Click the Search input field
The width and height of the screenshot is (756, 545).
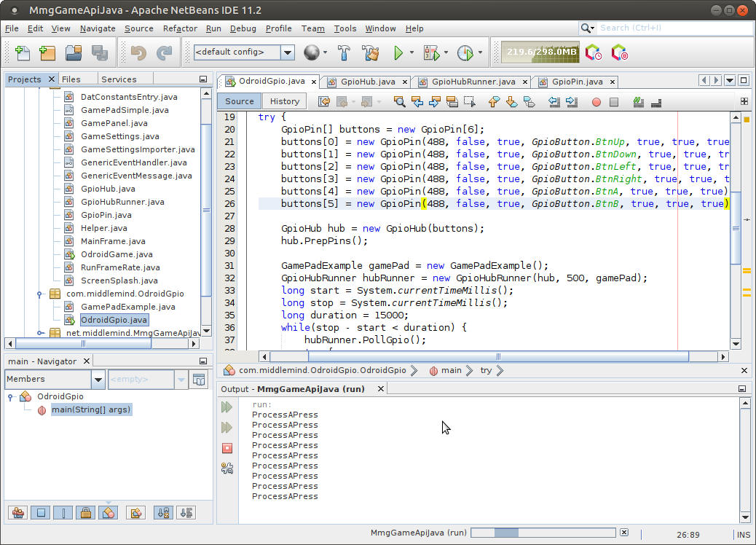pyautogui.click(x=670, y=28)
